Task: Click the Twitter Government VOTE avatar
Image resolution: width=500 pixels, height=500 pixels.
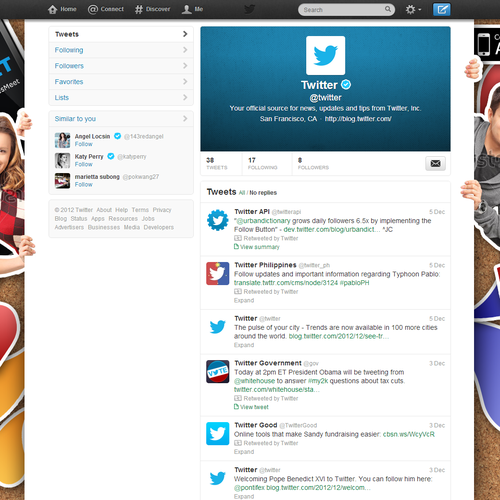Action: coord(218,371)
